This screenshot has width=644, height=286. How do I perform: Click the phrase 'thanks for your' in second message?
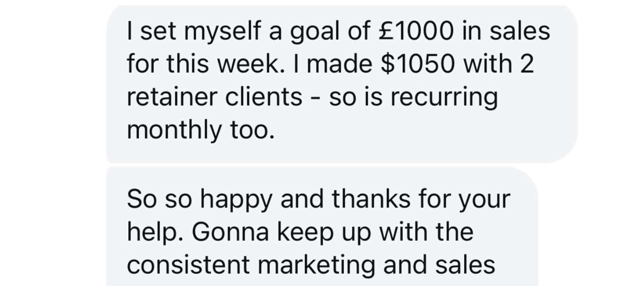(x=421, y=200)
